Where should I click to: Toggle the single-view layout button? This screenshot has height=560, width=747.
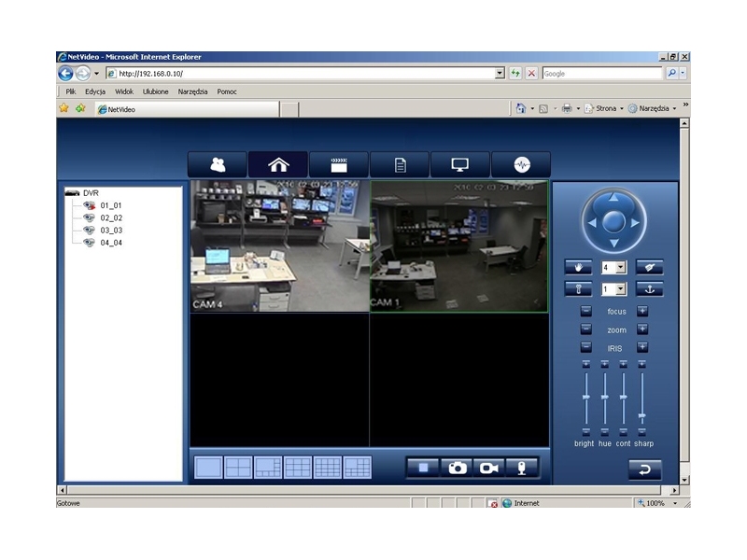[x=207, y=465]
